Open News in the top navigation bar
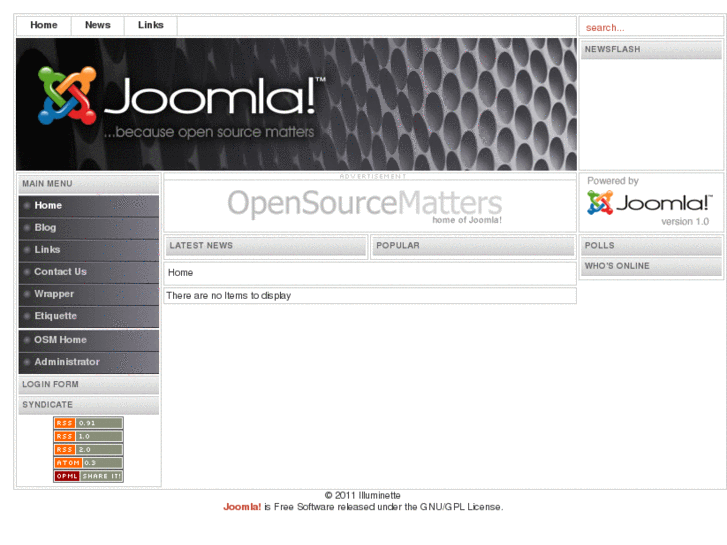The width and height of the screenshot is (727, 545). pyautogui.click(x=98, y=26)
